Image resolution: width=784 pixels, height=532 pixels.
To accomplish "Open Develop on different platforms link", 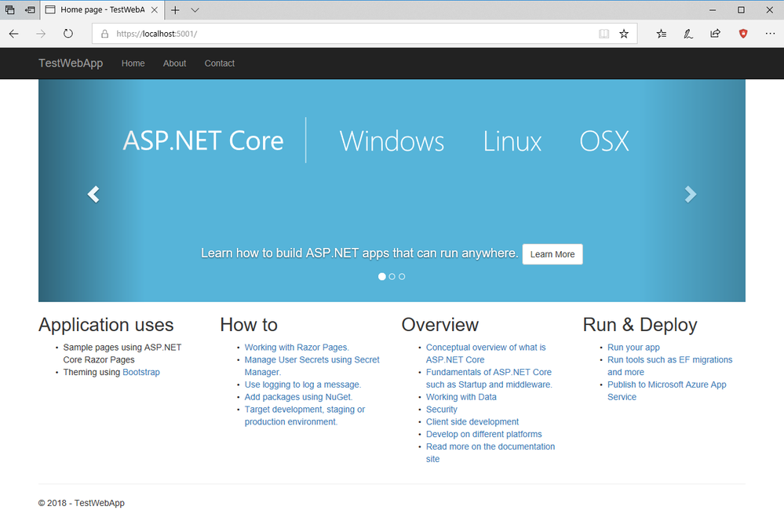I will click(483, 434).
